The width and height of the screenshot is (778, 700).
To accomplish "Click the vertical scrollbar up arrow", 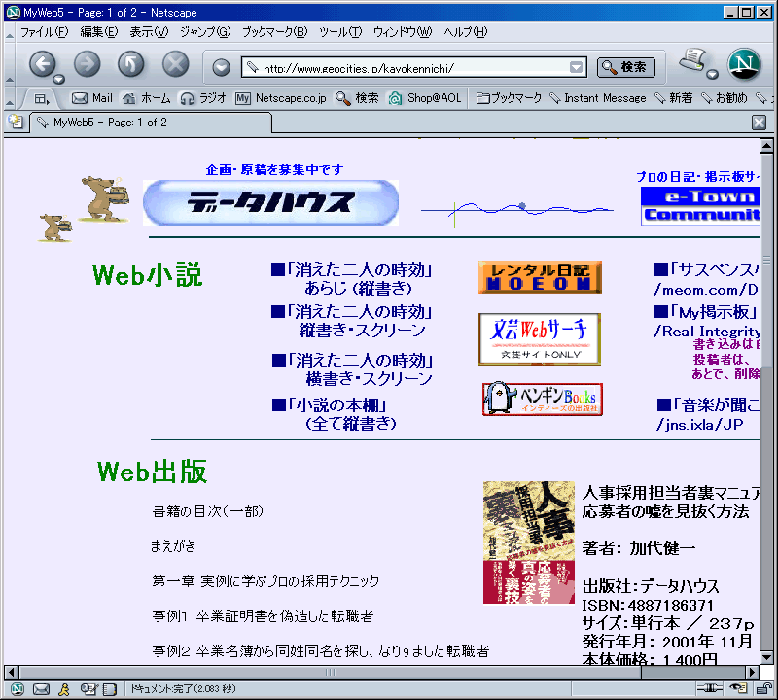I will [766, 146].
